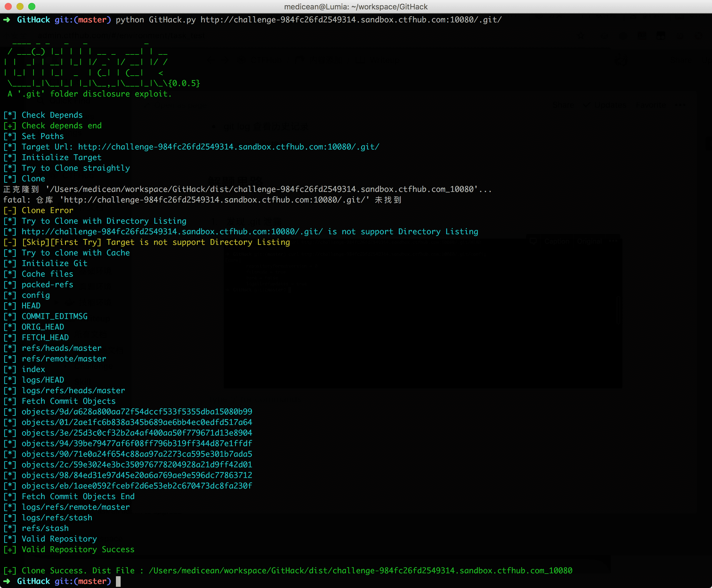Click the 'logs/refs/stash' line
Image resolution: width=712 pixels, height=588 pixels.
click(x=57, y=518)
